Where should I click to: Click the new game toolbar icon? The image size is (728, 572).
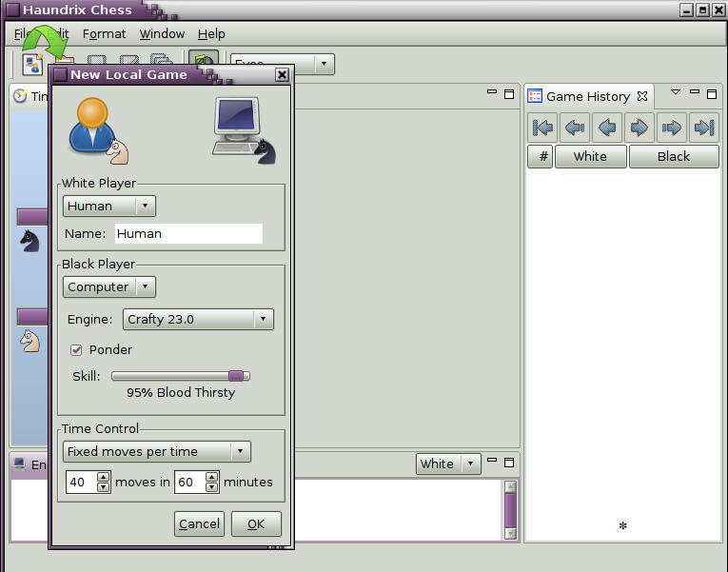[32, 64]
